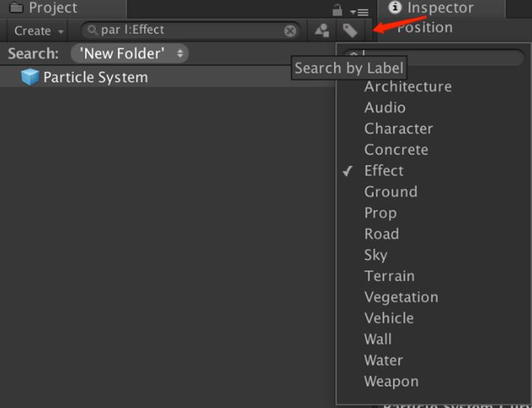
Task: Click the project search text field
Action: 190,30
